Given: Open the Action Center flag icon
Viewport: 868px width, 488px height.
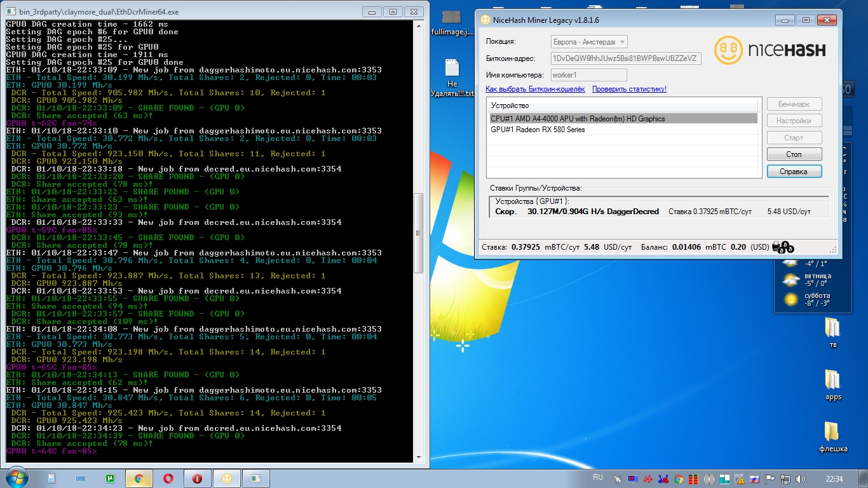Looking at the screenshot, I should point(770,479).
